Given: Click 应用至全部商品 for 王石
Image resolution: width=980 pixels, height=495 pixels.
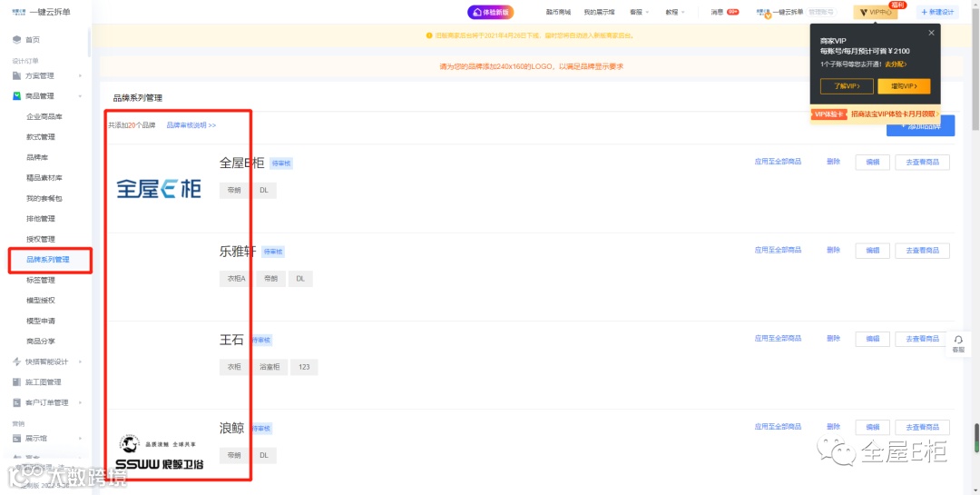Looking at the screenshot, I should coord(778,338).
